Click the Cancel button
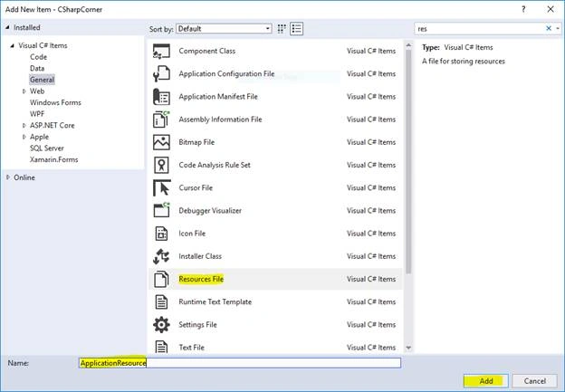Screen dimensions: 565x392 (x=535, y=381)
